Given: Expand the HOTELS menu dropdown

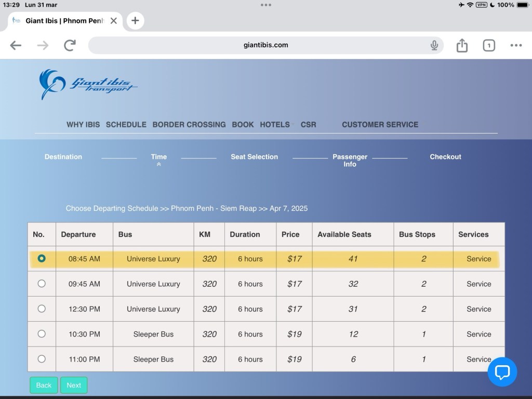Looking at the screenshot, I should (276, 125).
